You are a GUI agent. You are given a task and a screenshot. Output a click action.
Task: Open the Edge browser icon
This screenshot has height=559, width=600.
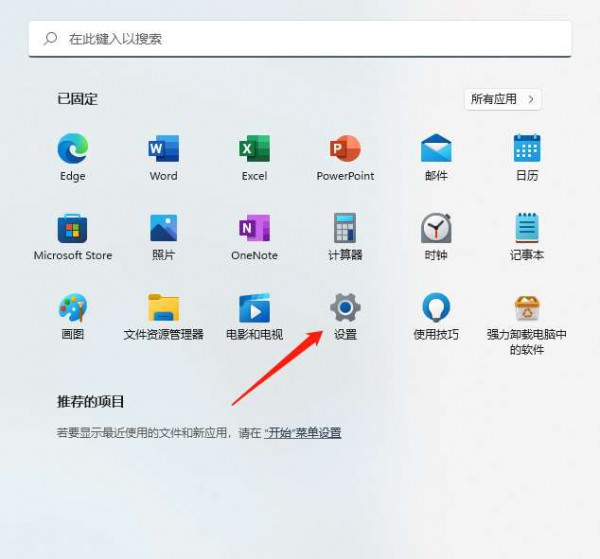pyautogui.click(x=73, y=148)
